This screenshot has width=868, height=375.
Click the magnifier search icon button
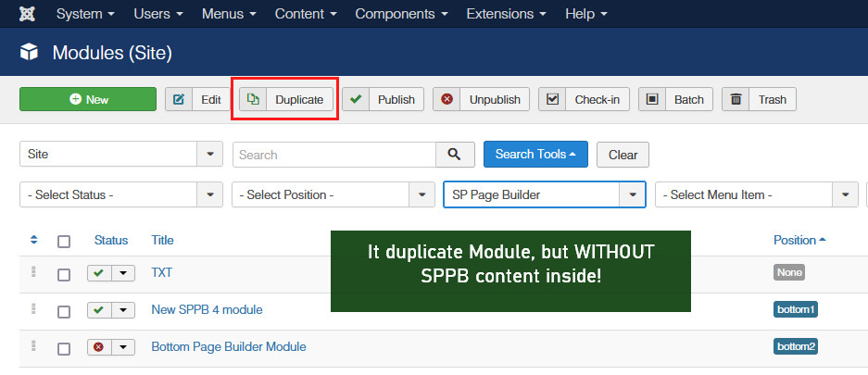[454, 155]
